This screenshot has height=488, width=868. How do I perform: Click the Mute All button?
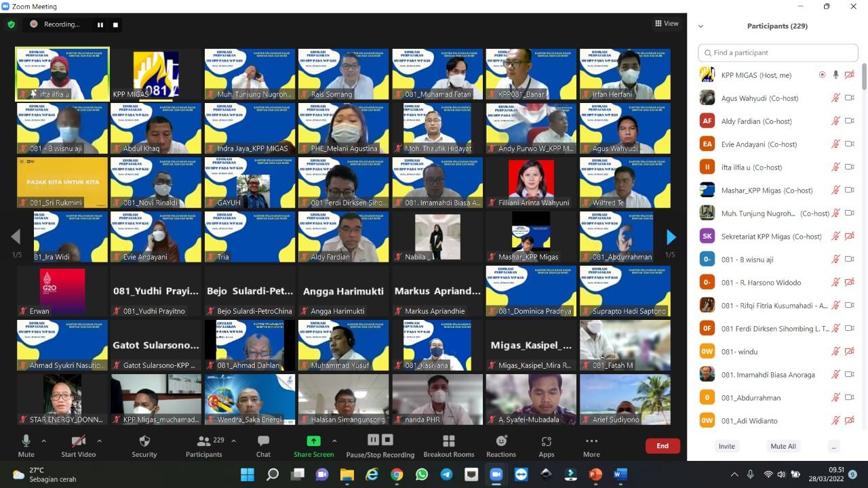coord(783,446)
